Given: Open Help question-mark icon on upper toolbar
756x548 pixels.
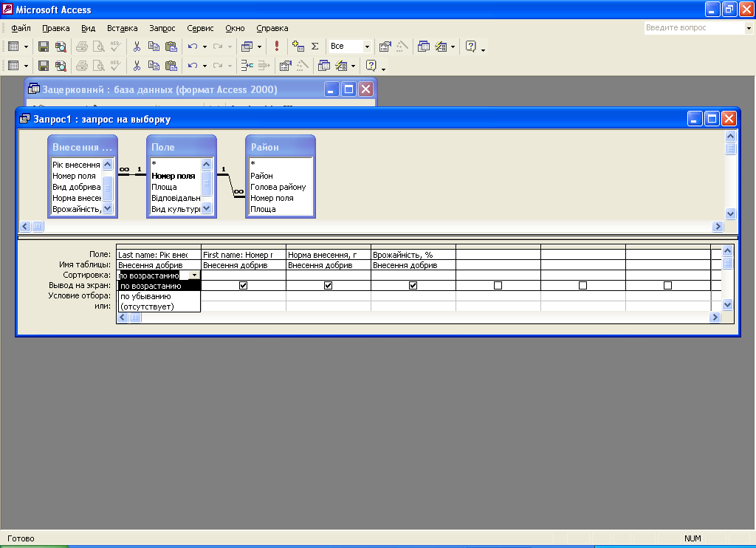Looking at the screenshot, I should (470, 47).
